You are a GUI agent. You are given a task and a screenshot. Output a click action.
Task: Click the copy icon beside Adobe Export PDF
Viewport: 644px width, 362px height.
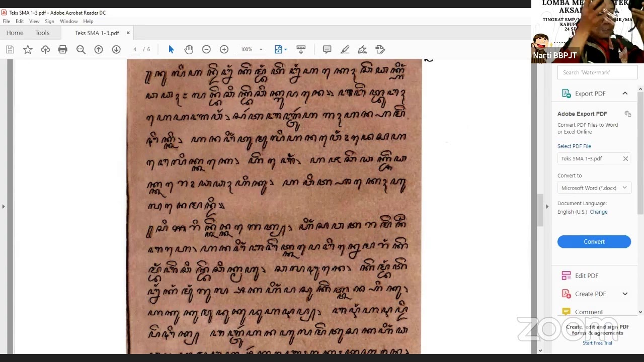pyautogui.click(x=628, y=114)
